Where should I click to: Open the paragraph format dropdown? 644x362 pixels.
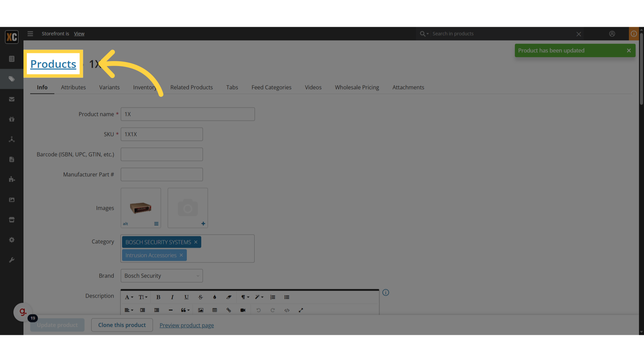245,297
